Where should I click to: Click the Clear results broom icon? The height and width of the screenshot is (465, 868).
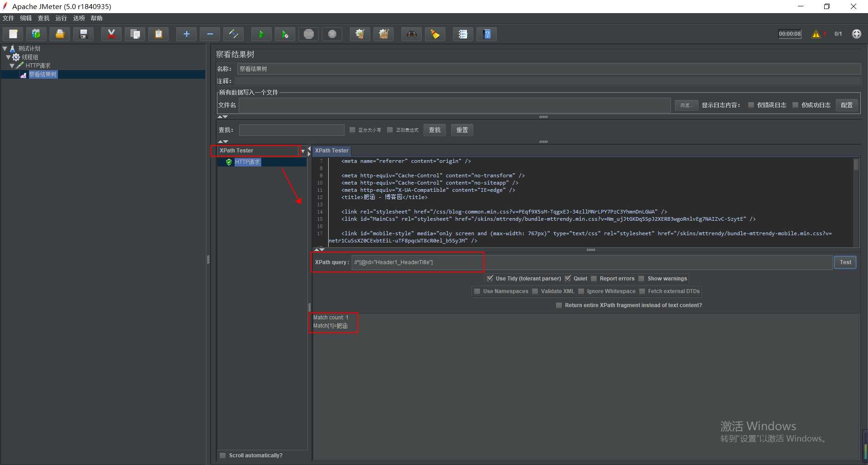coord(360,34)
